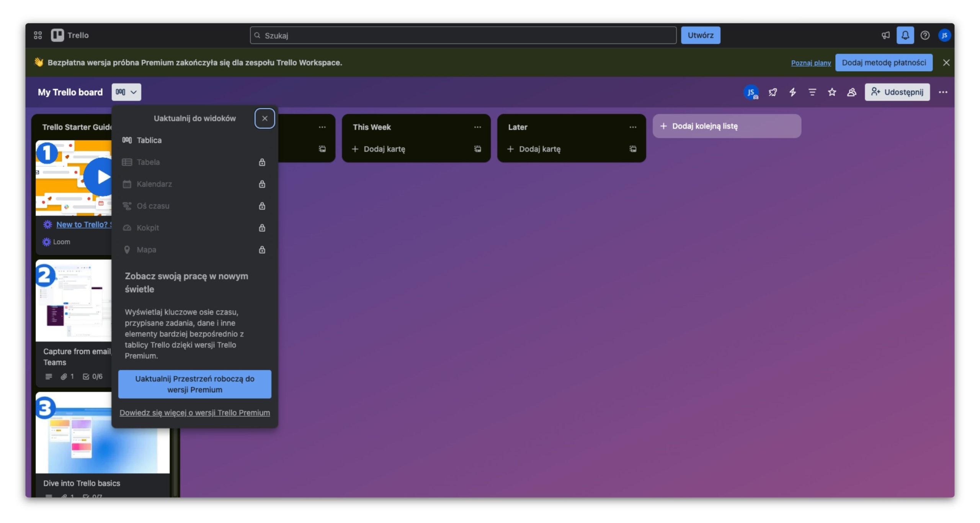Star the My Trello board
This screenshot has height=523, width=980.
click(x=832, y=92)
